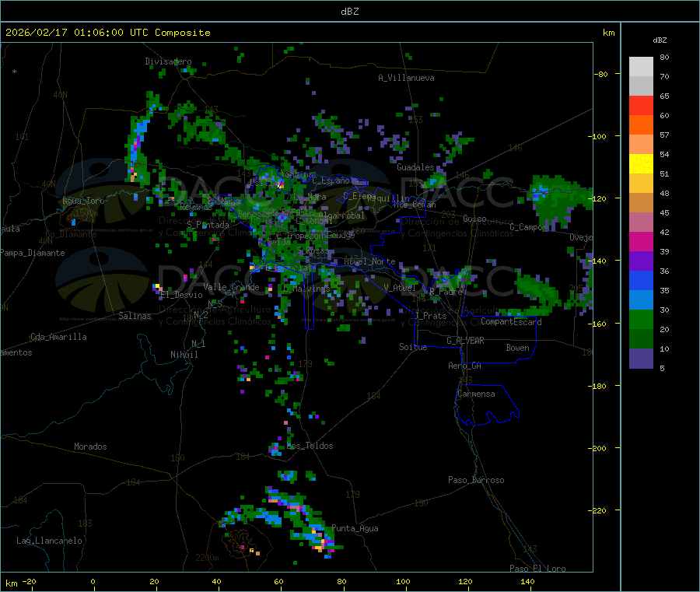The height and width of the screenshot is (592, 700).
Task: Click the red 60 dBZ legend swatch
Action: pyautogui.click(x=641, y=105)
